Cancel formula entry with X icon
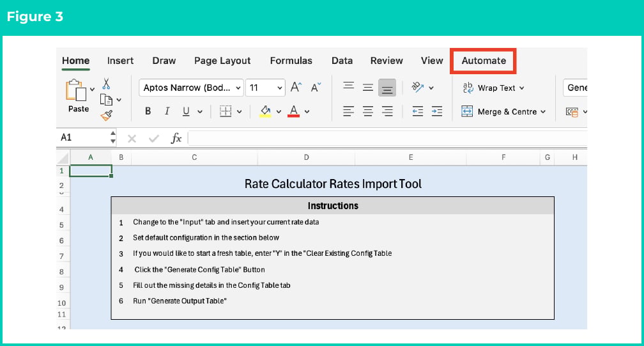The width and height of the screenshot is (644, 346). point(132,139)
